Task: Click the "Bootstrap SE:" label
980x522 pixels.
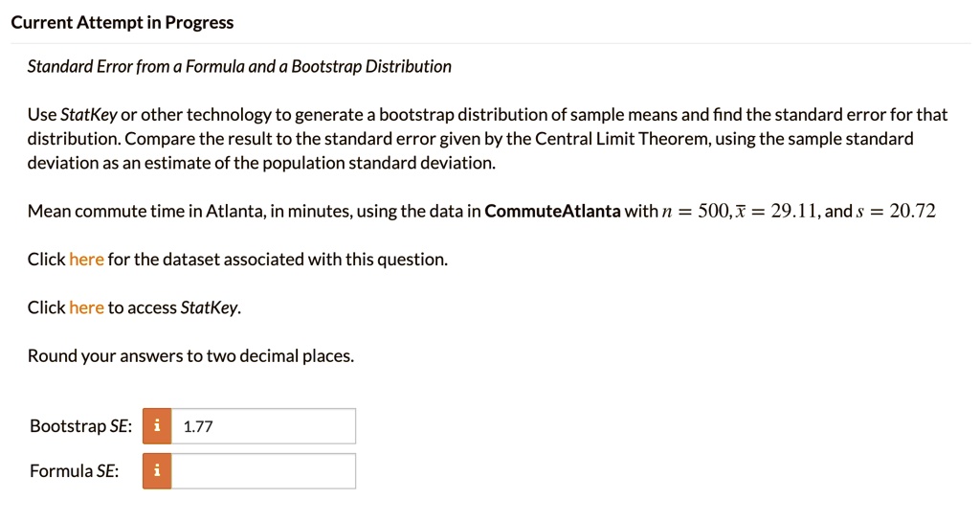Action: tap(80, 426)
